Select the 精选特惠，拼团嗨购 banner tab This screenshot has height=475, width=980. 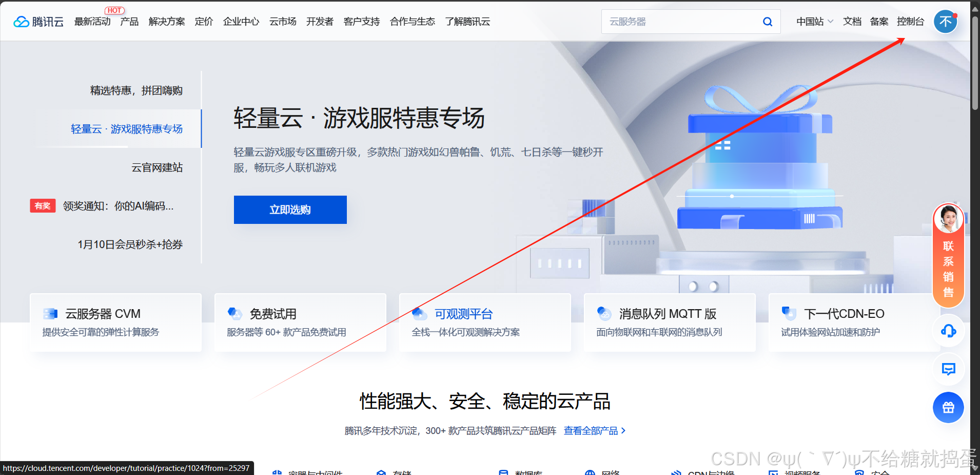pyautogui.click(x=136, y=90)
